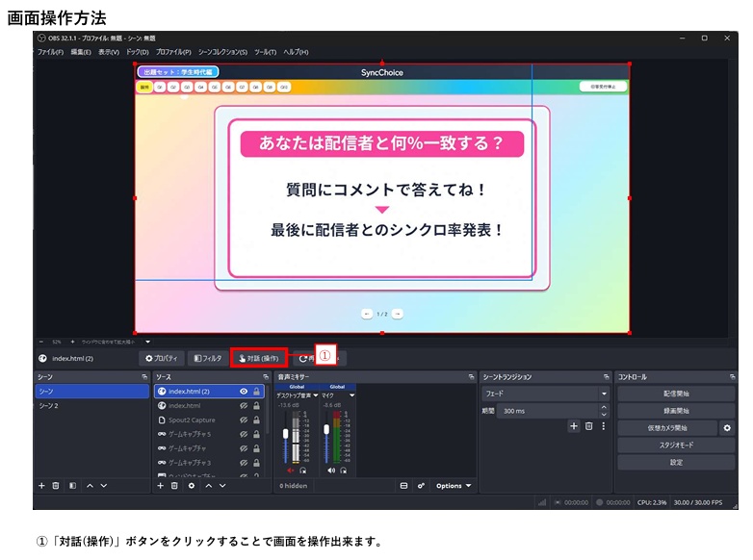Show Spout2 Capture source eye icon

click(x=244, y=420)
